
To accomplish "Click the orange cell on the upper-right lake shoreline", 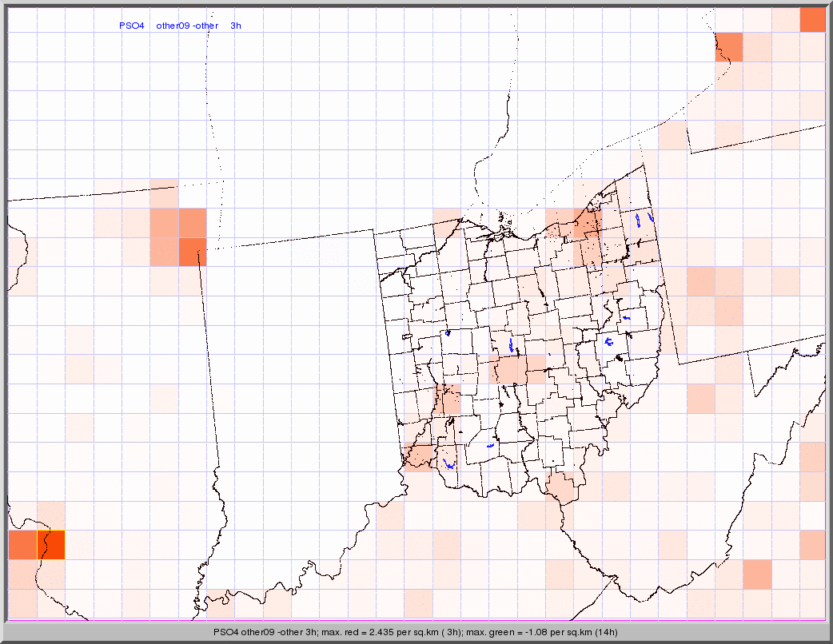I will click(728, 47).
